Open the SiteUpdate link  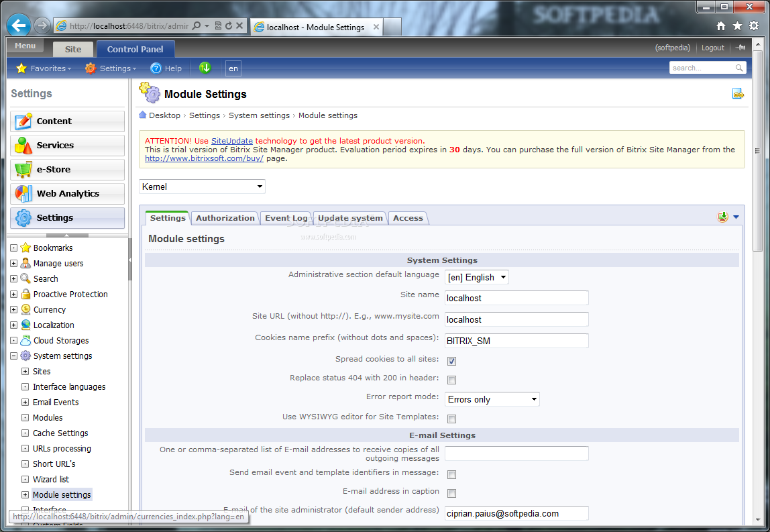232,140
